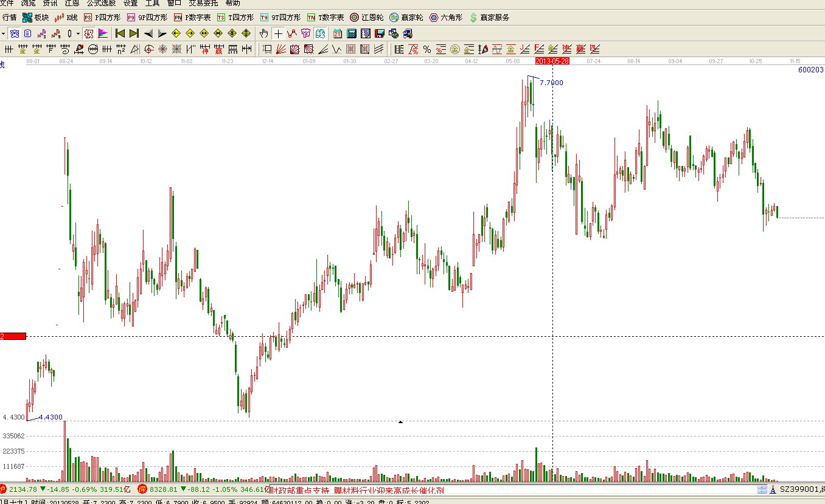Click the calendar icon in toolbar
The image size is (825, 504).
337,33
